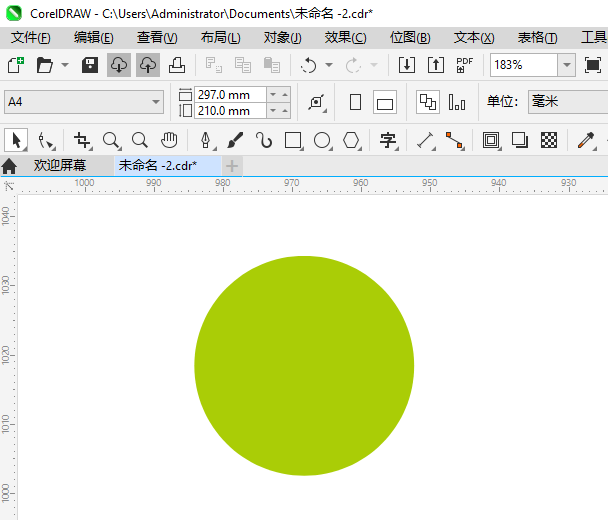Open the 查看(V) menu
The image size is (608, 520).
point(157,38)
